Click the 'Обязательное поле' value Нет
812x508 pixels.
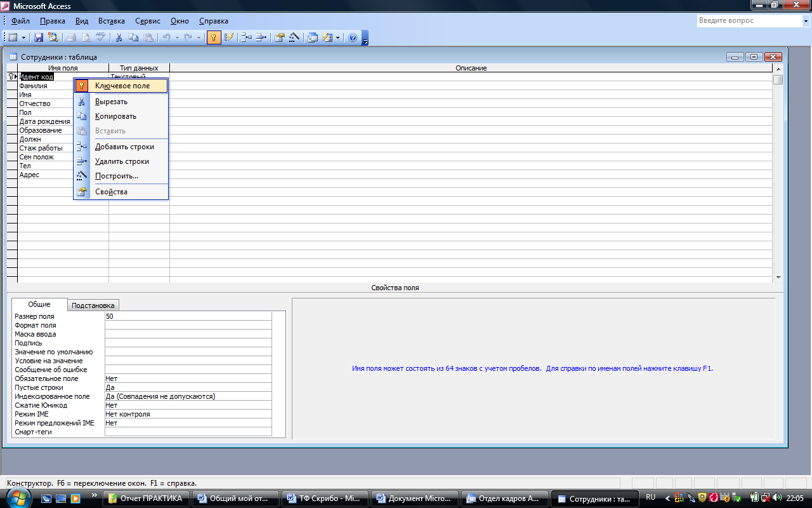(188, 378)
